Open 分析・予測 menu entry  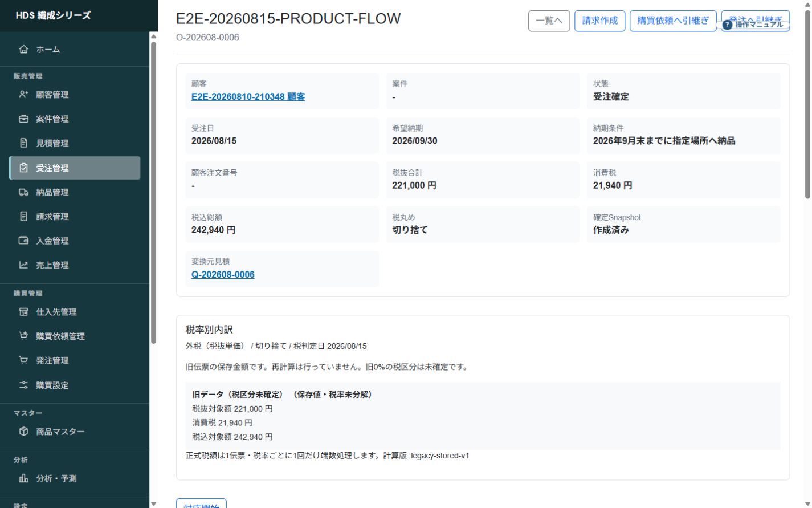coord(75,478)
